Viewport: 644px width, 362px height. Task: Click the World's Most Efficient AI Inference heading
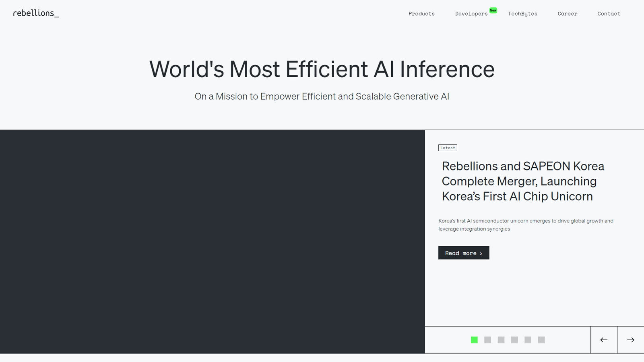[322, 69]
